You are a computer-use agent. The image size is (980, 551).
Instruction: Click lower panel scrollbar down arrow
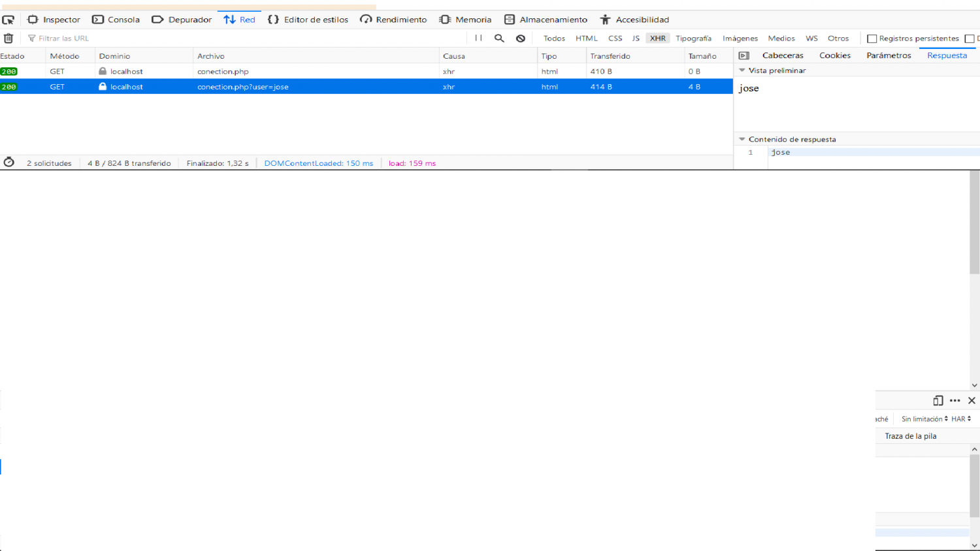pos(975,545)
